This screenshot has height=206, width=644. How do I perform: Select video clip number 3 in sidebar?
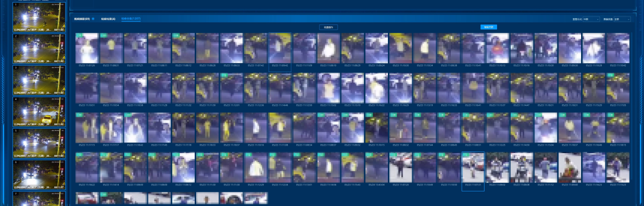click(39, 80)
